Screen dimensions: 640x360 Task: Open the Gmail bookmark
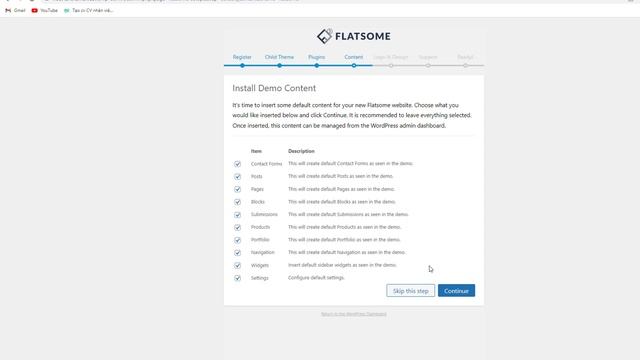15,11
